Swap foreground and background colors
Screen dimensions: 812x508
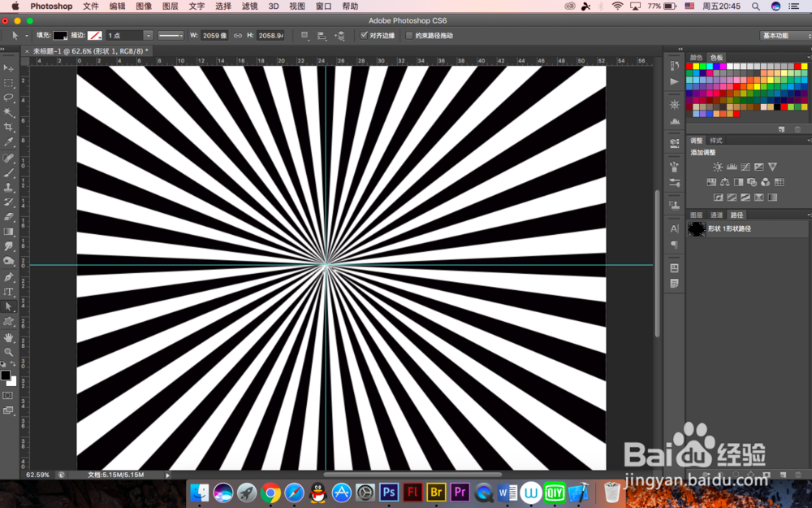[13, 364]
